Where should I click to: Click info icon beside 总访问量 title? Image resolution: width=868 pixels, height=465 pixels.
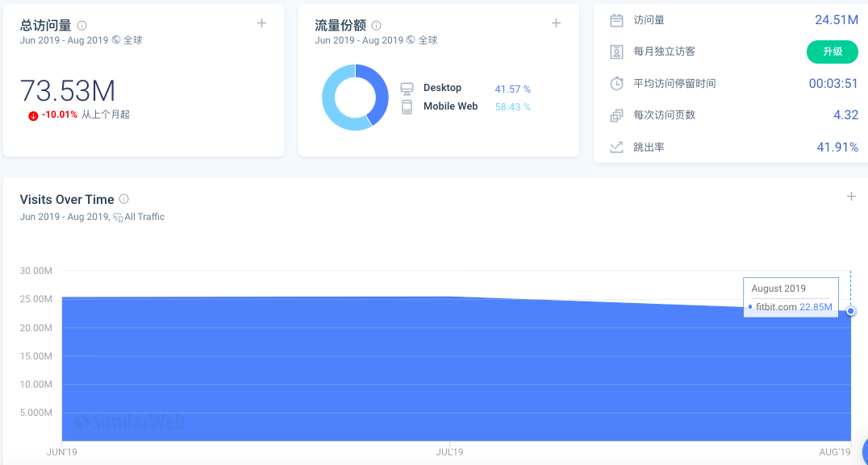(82, 26)
